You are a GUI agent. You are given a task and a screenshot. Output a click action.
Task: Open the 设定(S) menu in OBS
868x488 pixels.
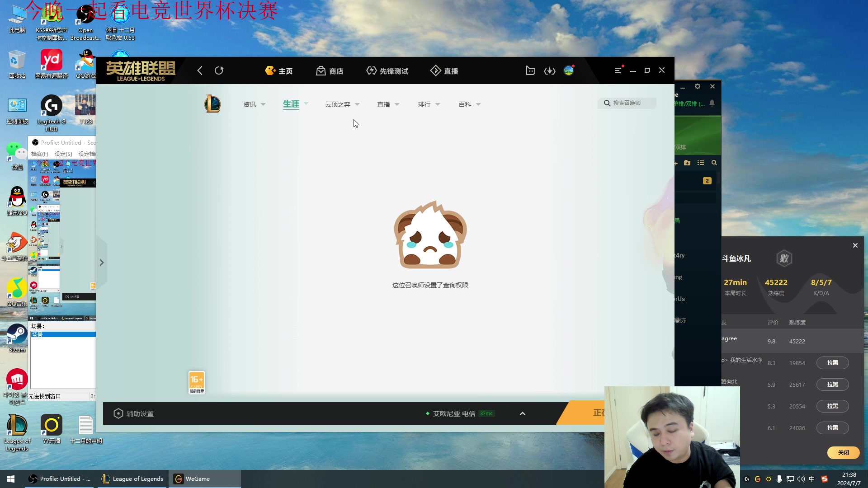pyautogui.click(x=63, y=154)
